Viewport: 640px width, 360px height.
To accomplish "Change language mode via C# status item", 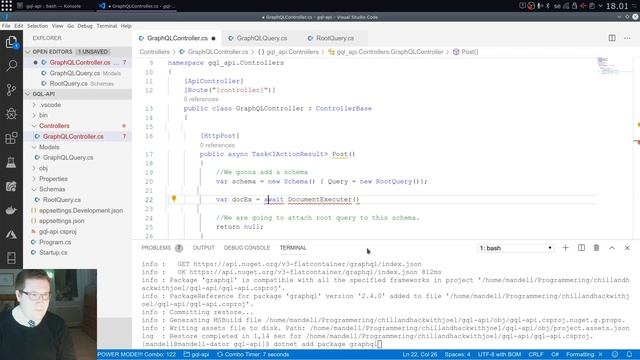I will (x=555, y=354).
